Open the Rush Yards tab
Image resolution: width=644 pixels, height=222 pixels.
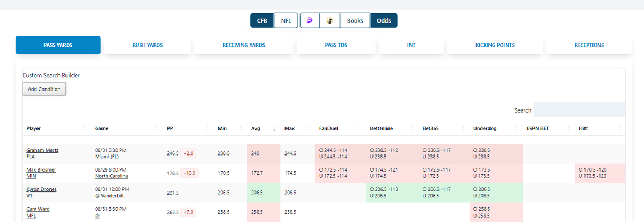pyautogui.click(x=148, y=45)
